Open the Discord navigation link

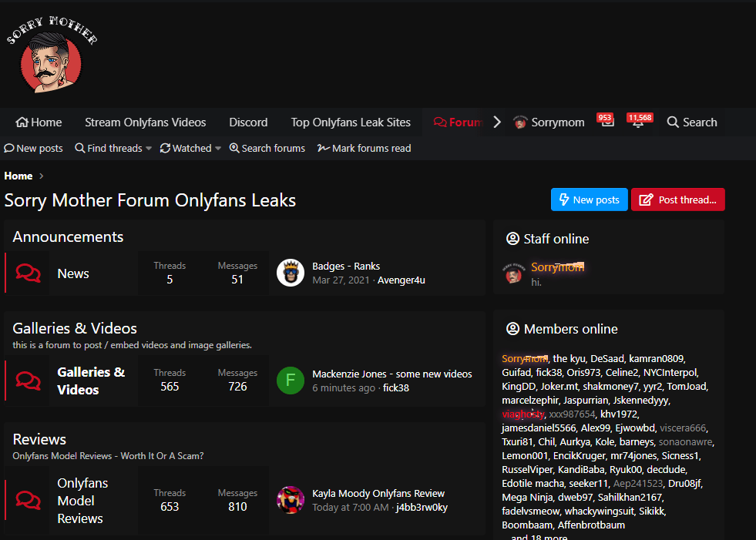click(248, 122)
